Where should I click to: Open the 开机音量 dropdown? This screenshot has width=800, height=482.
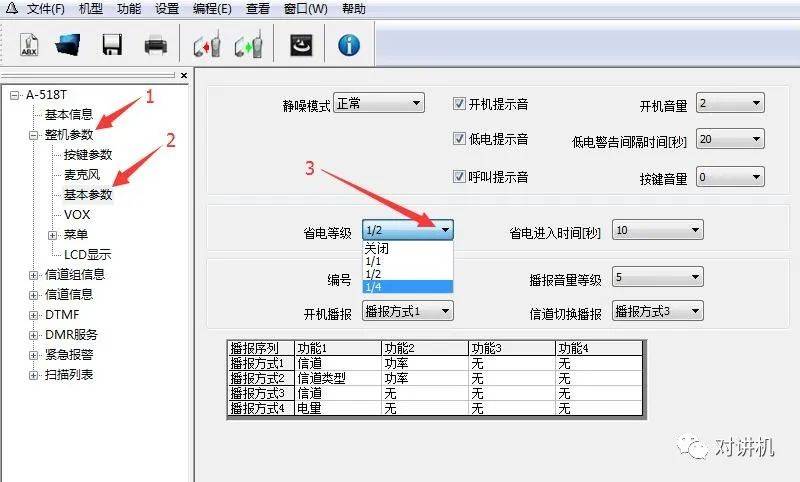[730, 104]
